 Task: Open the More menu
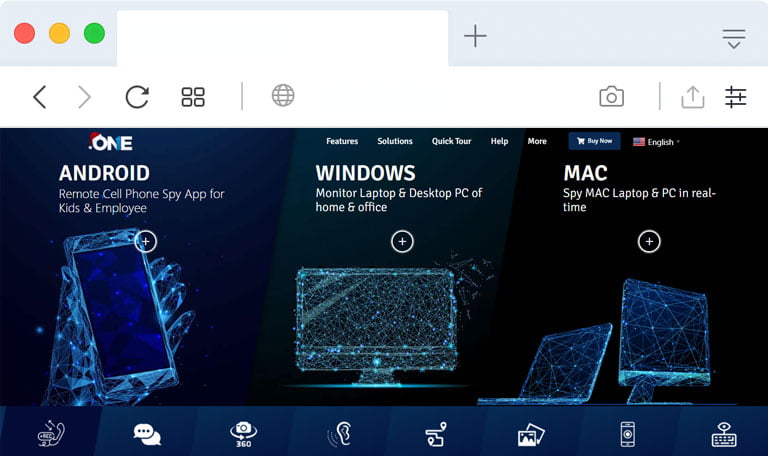[x=537, y=141]
